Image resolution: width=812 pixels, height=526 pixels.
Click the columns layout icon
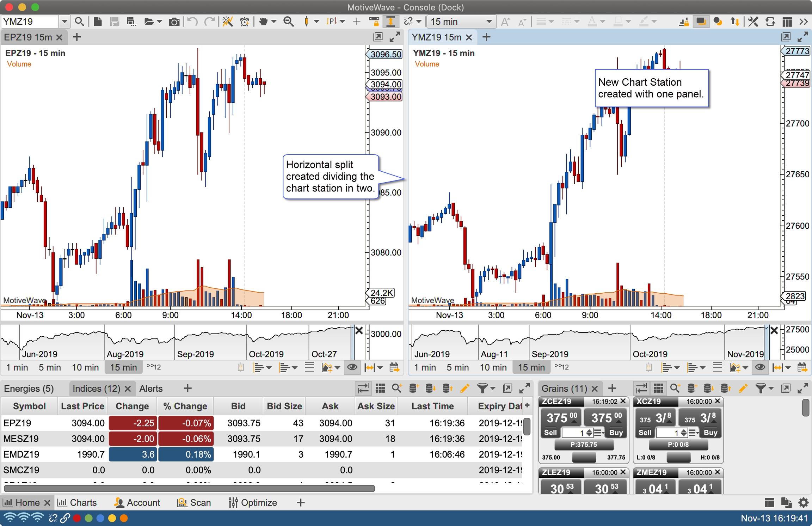(x=787, y=22)
